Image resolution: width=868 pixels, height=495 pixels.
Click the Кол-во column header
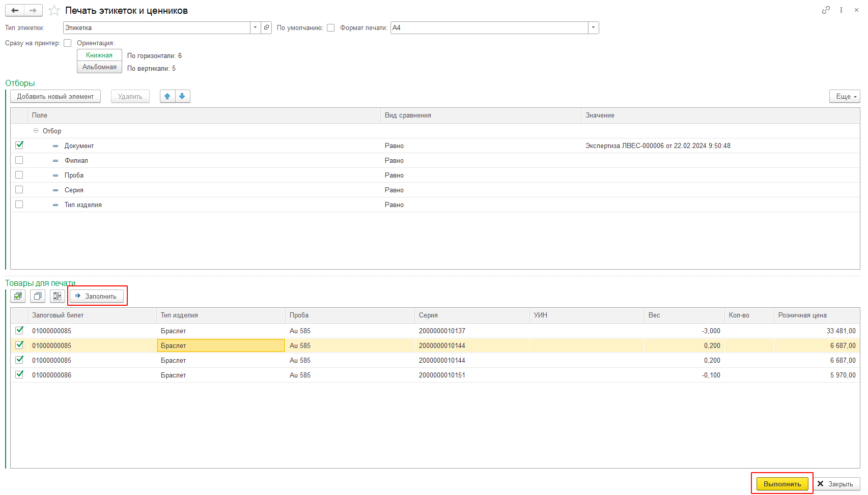pos(749,315)
